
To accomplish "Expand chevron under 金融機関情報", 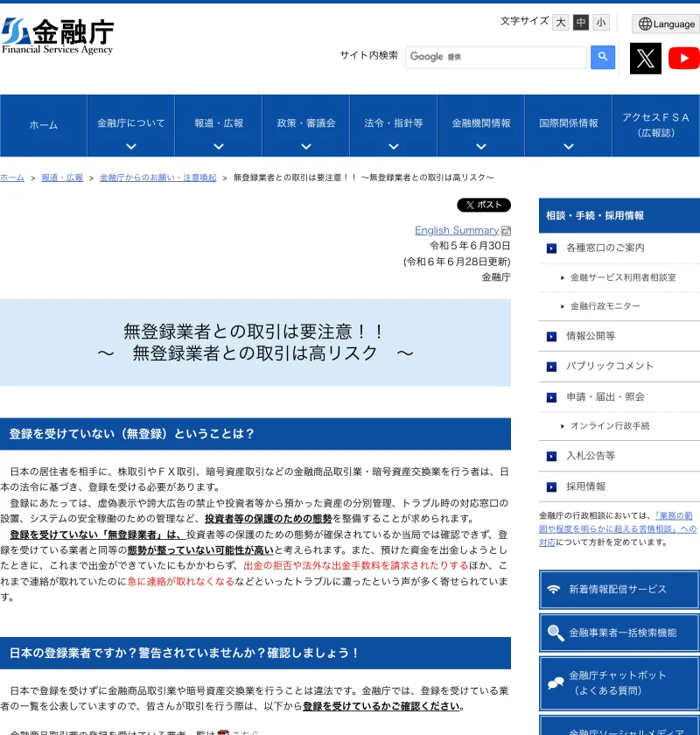I will [481, 146].
